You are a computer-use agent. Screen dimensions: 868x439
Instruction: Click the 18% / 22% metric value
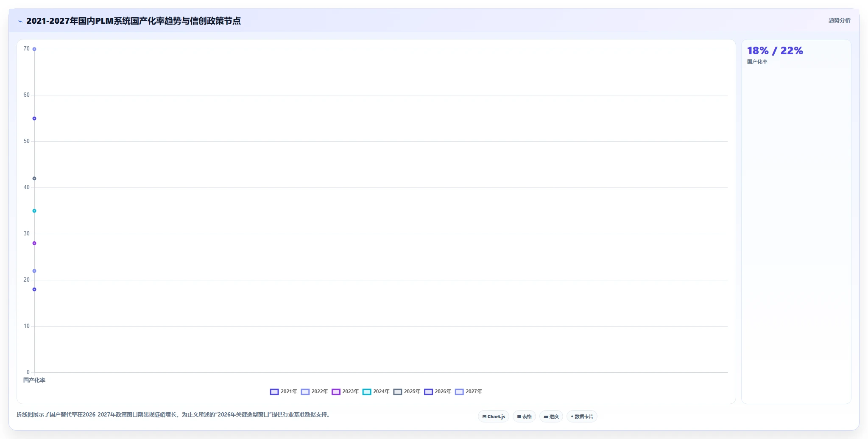[x=775, y=51]
